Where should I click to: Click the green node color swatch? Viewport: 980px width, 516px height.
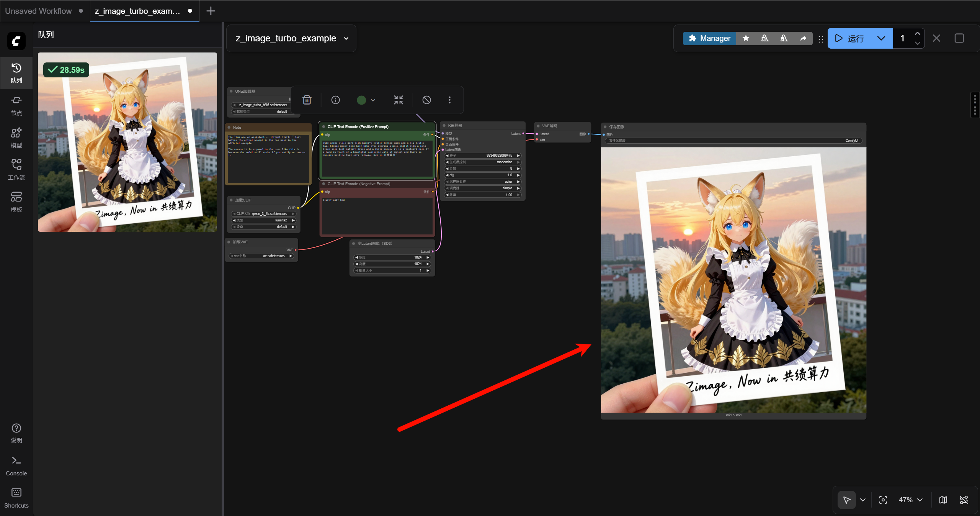tap(361, 100)
